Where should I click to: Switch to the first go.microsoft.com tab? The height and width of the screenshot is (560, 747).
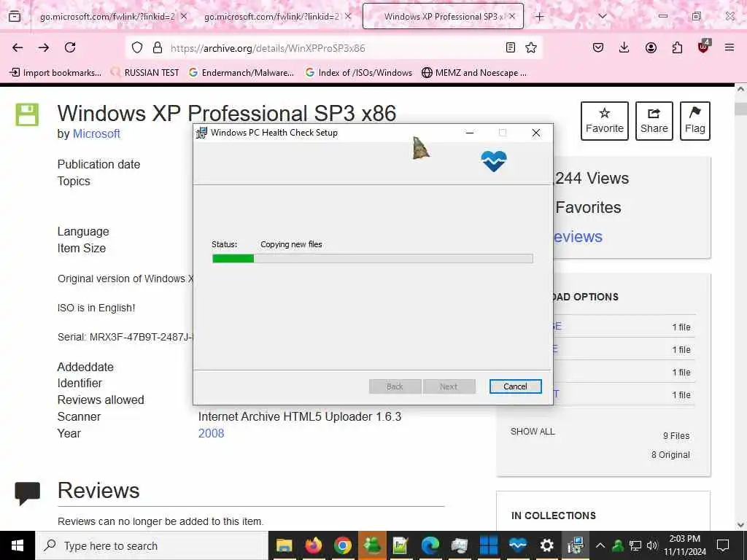coord(107,17)
